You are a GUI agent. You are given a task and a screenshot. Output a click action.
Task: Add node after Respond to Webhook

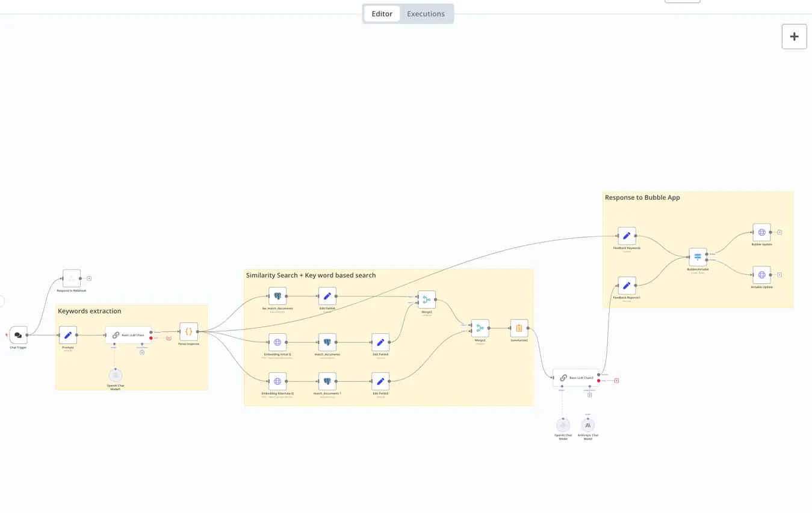pyautogui.click(x=89, y=278)
